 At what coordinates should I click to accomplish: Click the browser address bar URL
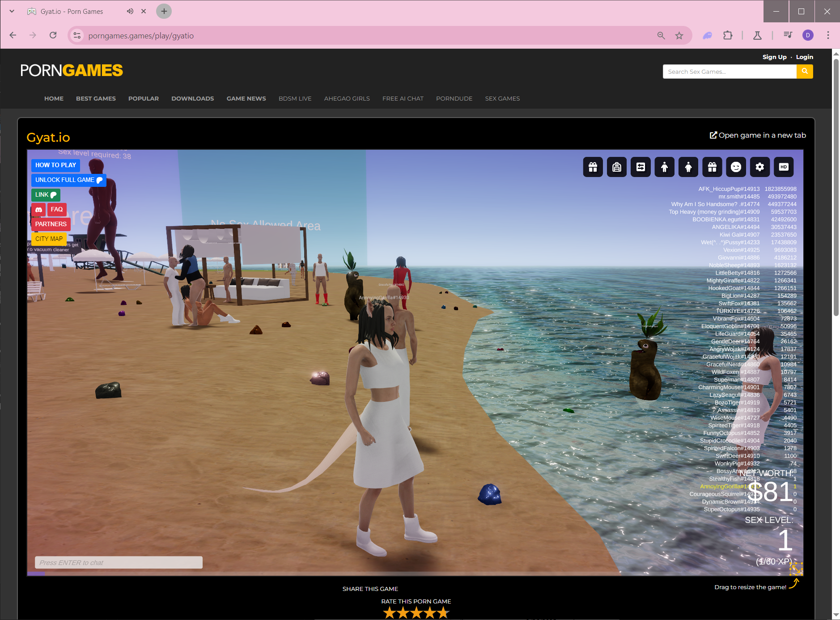141,36
